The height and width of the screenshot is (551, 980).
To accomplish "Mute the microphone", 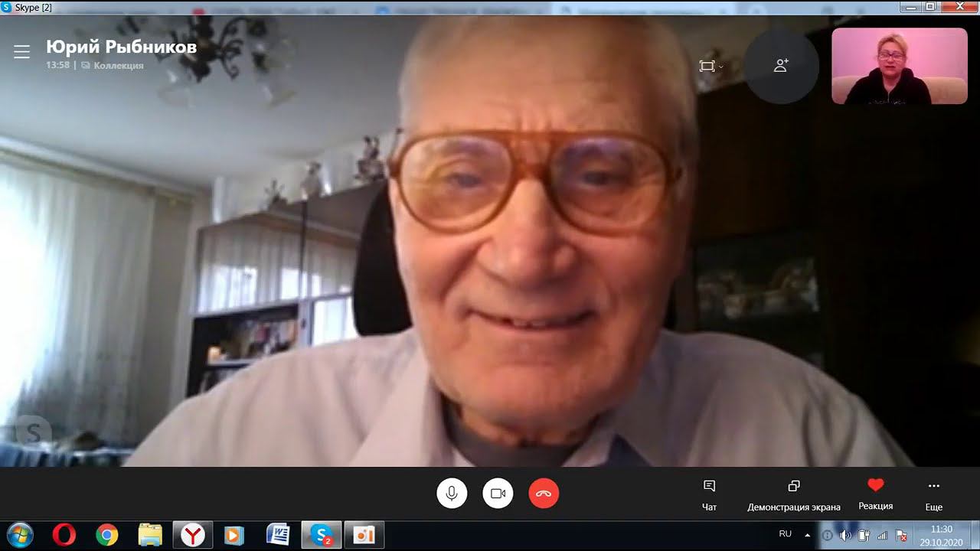I will point(452,494).
